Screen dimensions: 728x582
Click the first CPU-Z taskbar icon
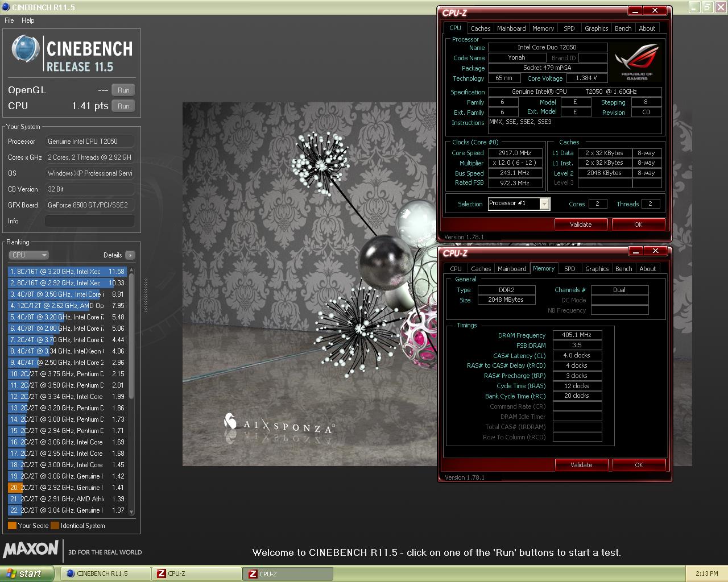[161, 573]
